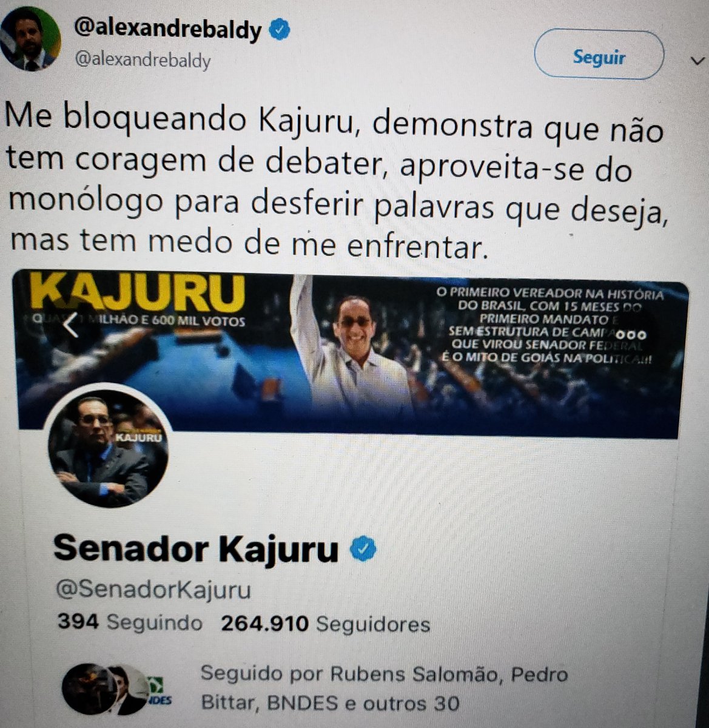Click the grey @alexandrebaldy username handle

(x=143, y=61)
